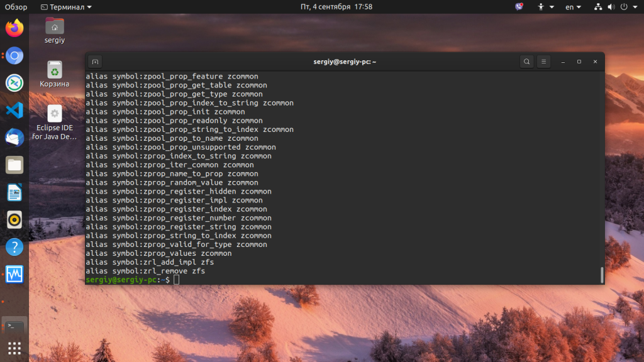Open the Files manager in dock
The height and width of the screenshot is (362, 644).
14,165
